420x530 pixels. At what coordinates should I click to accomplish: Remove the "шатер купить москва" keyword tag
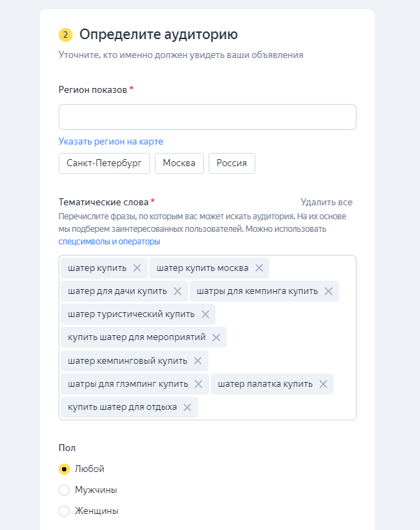[x=259, y=268]
